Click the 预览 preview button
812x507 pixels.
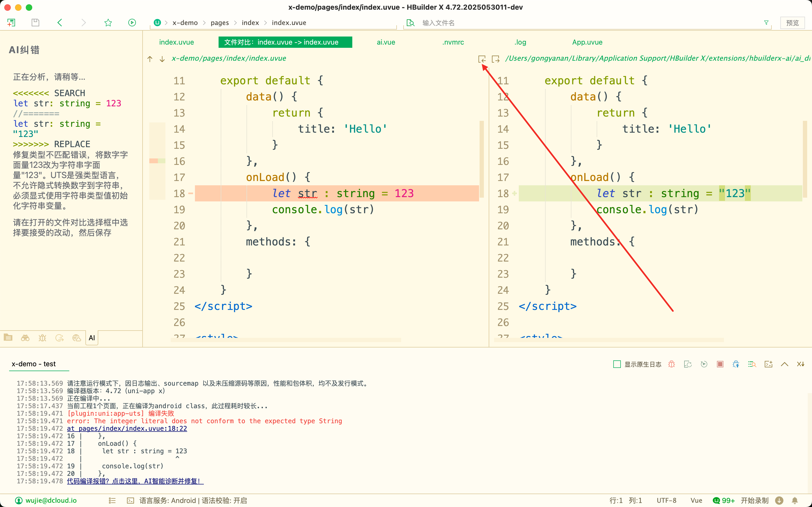(x=792, y=23)
